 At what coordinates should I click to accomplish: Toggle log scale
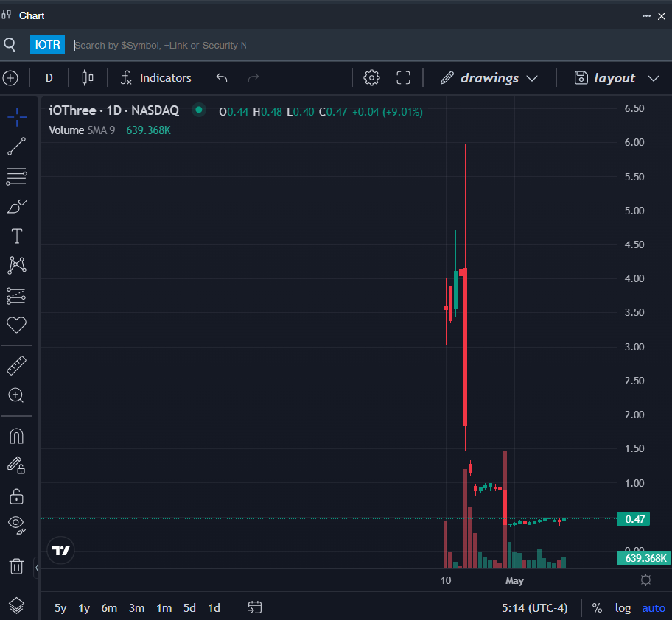623,608
